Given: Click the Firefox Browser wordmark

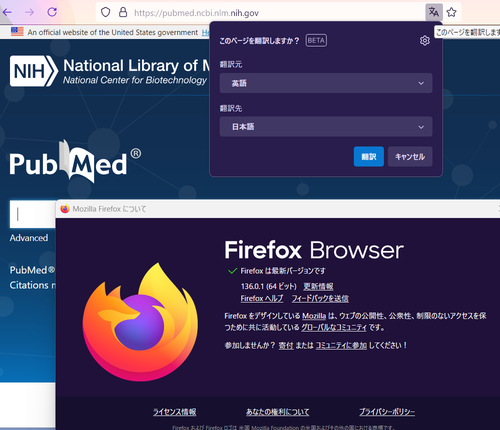Looking at the screenshot, I should (314, 250).
